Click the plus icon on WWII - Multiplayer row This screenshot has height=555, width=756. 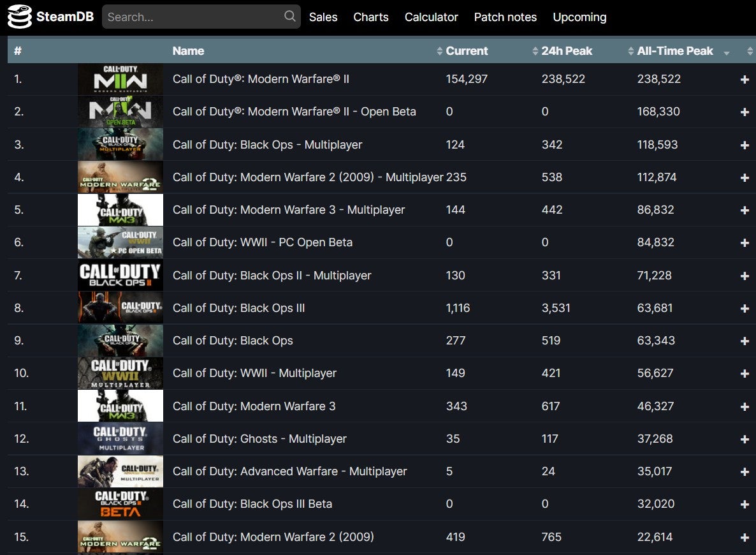coord(744,373)
